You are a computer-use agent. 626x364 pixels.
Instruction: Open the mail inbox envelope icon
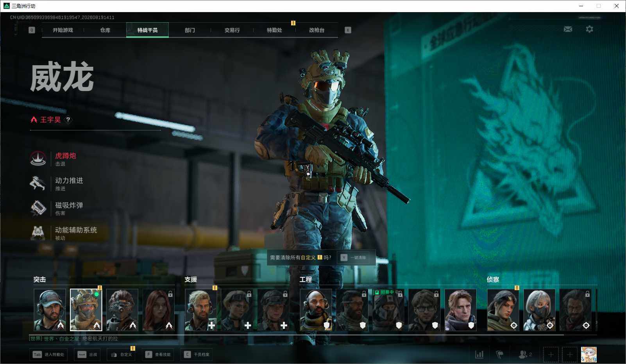coord(568,29)
